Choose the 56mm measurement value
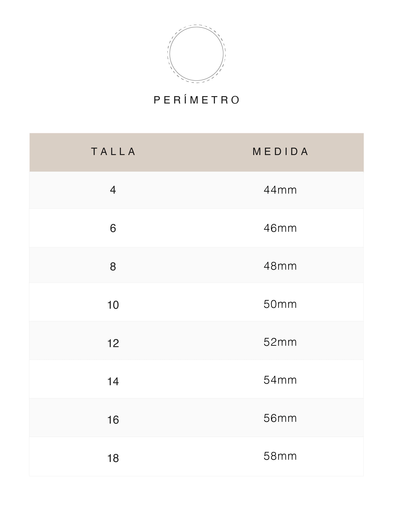393x532 pixels. (x=280, y=418)
